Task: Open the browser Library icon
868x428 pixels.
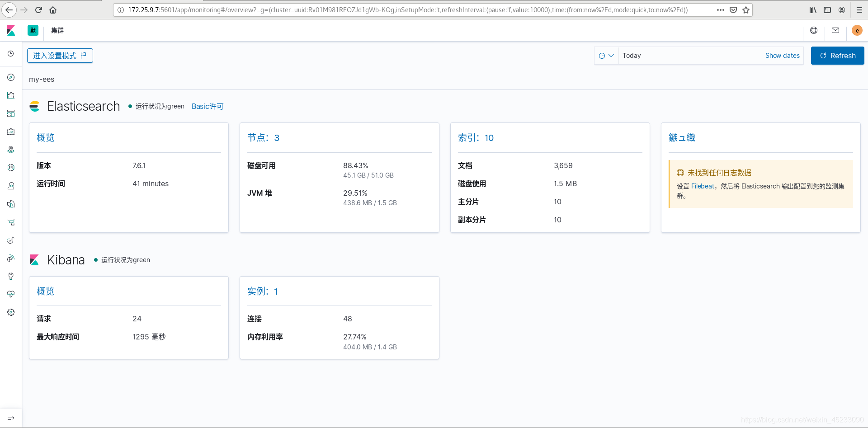Action: [x=813, y=10]
